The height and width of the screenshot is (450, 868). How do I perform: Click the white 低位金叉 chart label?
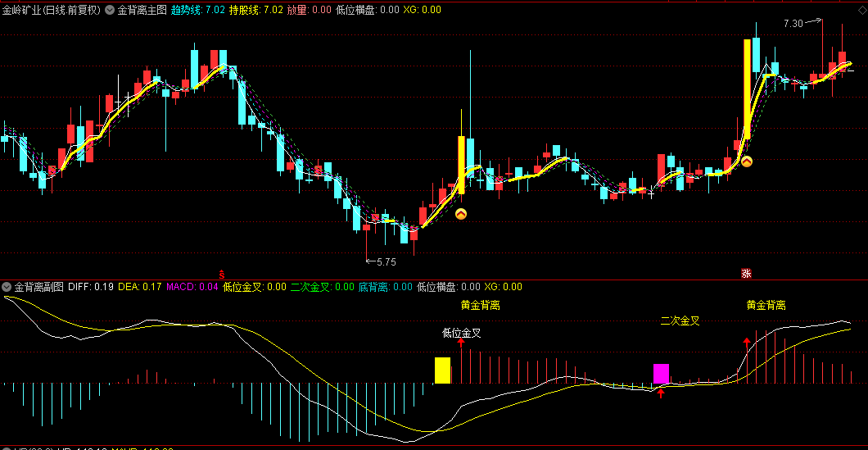[461, 333]
